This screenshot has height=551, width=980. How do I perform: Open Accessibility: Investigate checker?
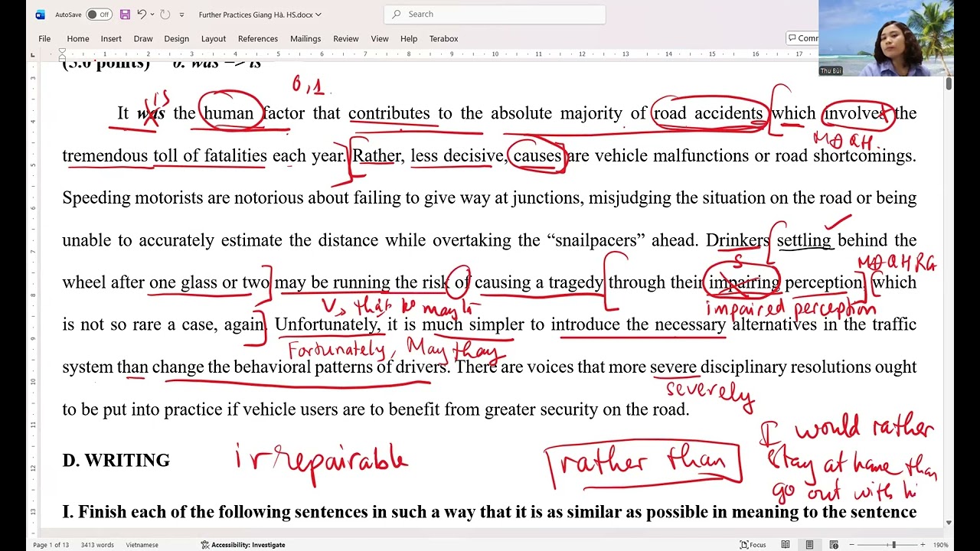coord(243,545)
